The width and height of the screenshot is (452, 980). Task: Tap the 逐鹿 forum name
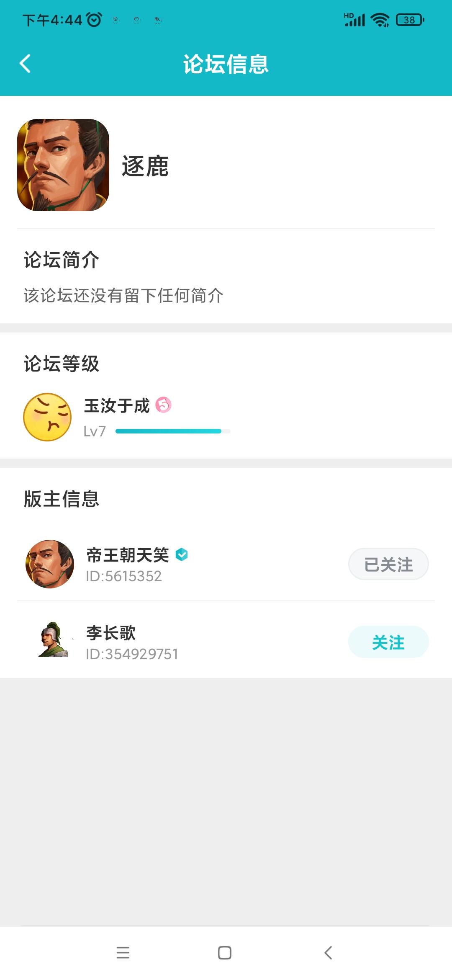tap(145, 166)
